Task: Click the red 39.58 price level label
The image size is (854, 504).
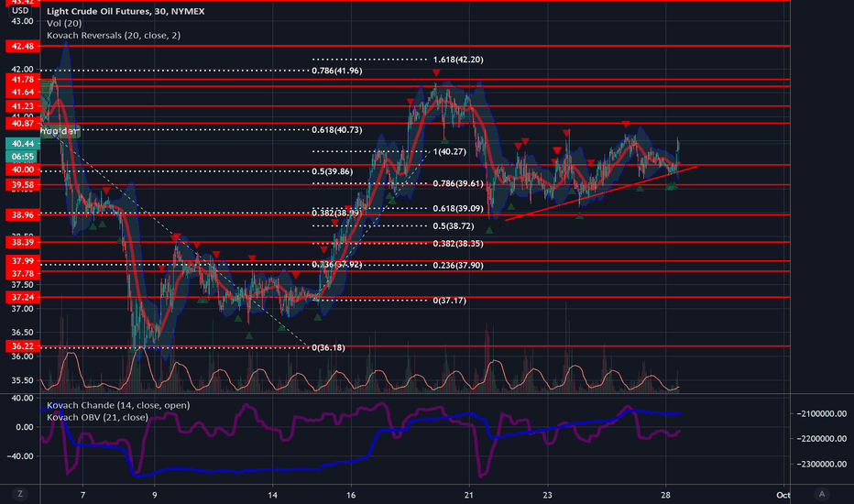Action: pos(23,185)
